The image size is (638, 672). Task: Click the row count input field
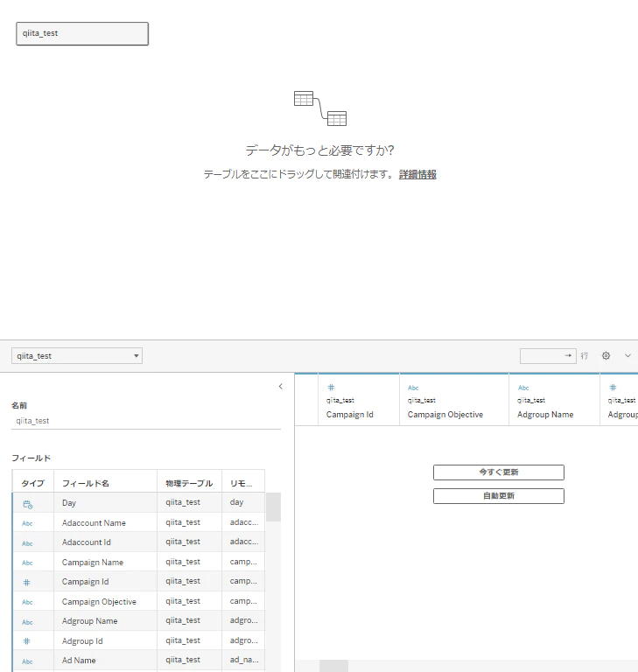pos(543,356)
